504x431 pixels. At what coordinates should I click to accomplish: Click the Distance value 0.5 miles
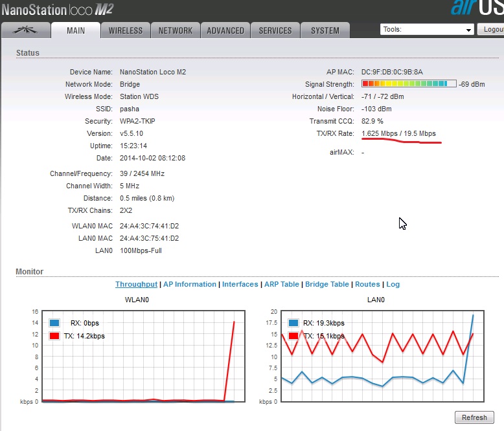click(147, 198)
